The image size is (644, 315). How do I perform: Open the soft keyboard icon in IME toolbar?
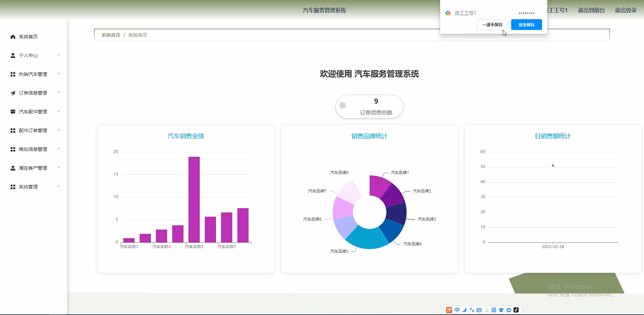pos(479,310)
